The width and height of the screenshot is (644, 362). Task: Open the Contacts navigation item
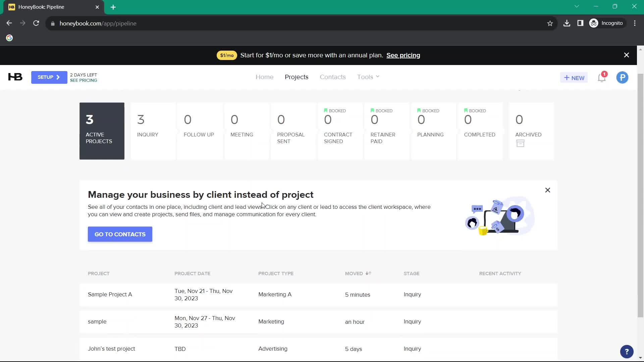coord(333,77)
